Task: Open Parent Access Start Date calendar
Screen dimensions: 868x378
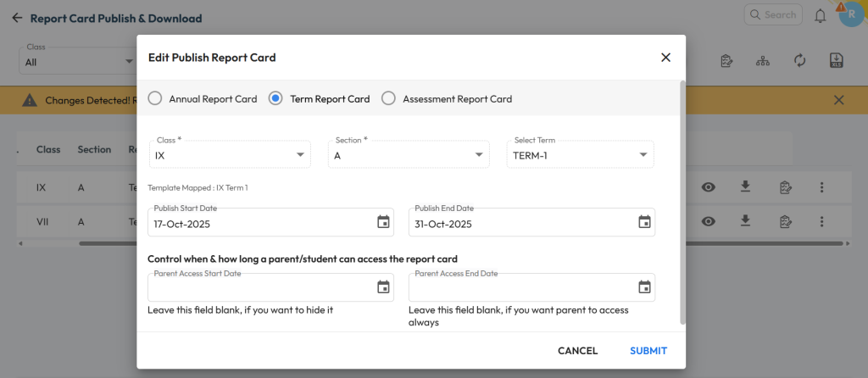Action: point(383,287)
